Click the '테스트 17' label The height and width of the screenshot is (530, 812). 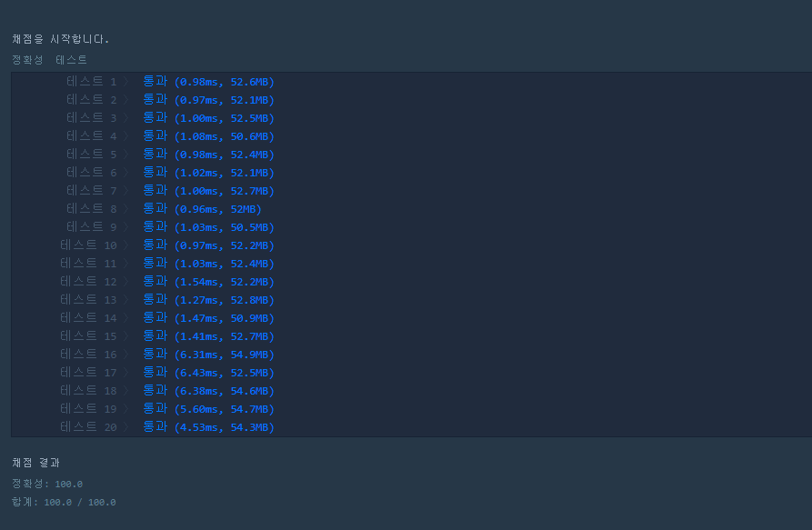88,373
